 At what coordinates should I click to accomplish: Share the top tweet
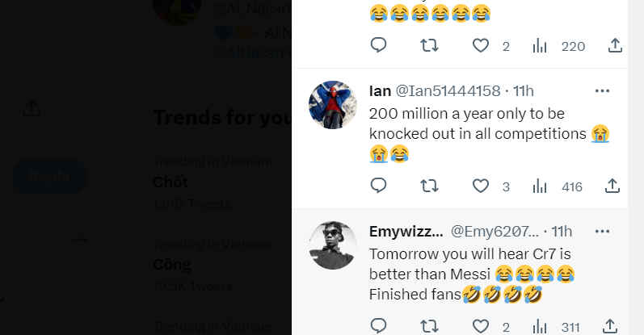pos(613,46)
